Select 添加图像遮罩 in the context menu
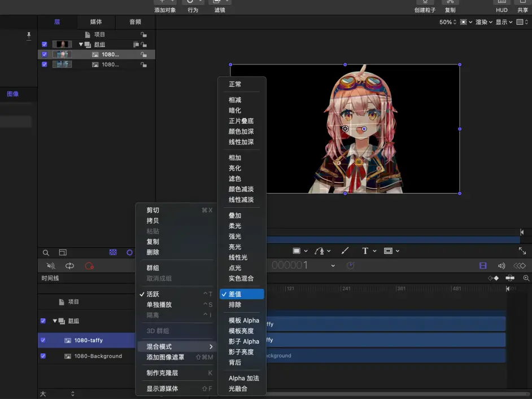The height and width of the screenshot is (399, 532). pos(176,357)
